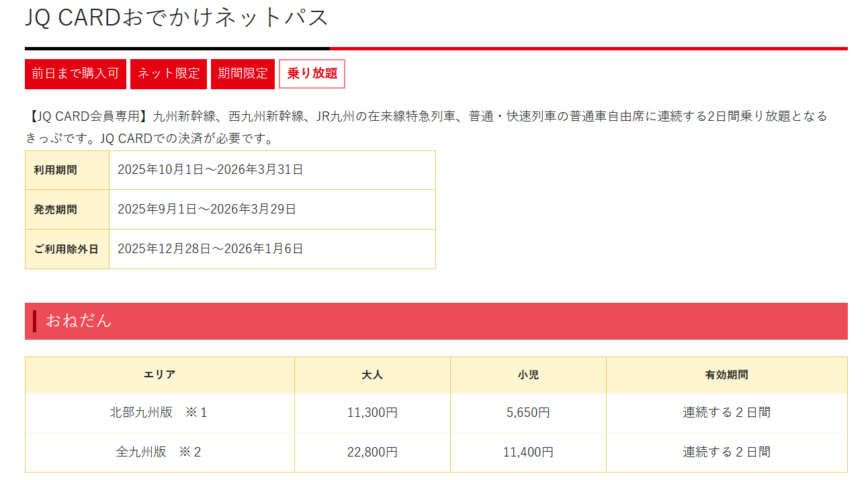Click the 2025年10月1日～2026年3月31日 usage period value
This screenshot has width=868, height=480.
coord(210,170)
